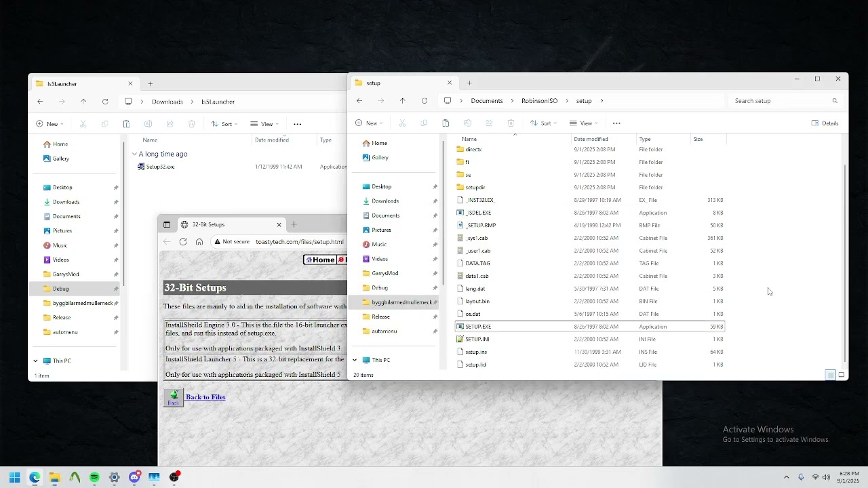Open the Windows Start menu

pyautogui.click(x=15, y=477)
